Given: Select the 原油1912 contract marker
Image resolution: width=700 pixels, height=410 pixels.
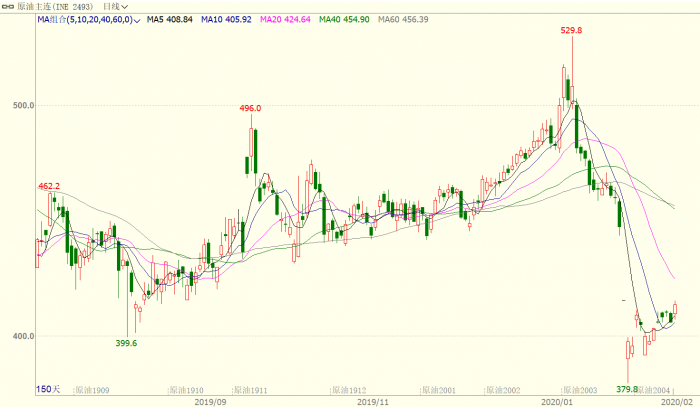Looking at the screenshot, I should pyautogui.click(x=350, y=389).
